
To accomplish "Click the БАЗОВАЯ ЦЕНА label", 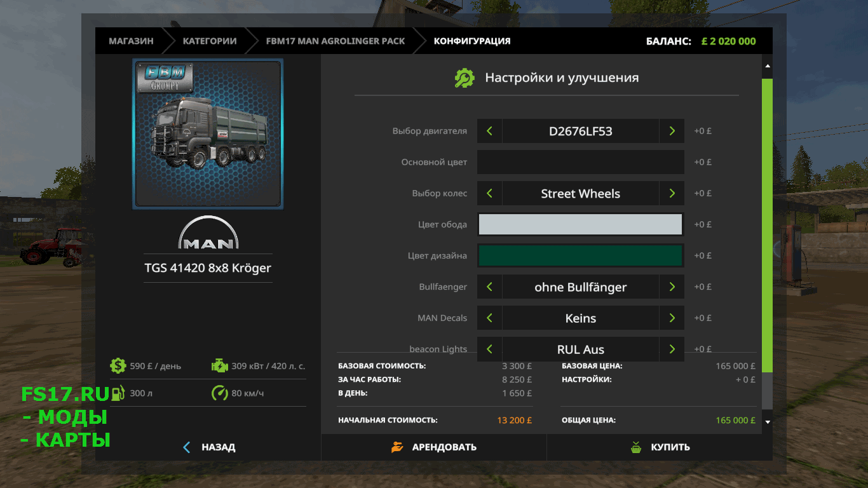I will [592, 366].
